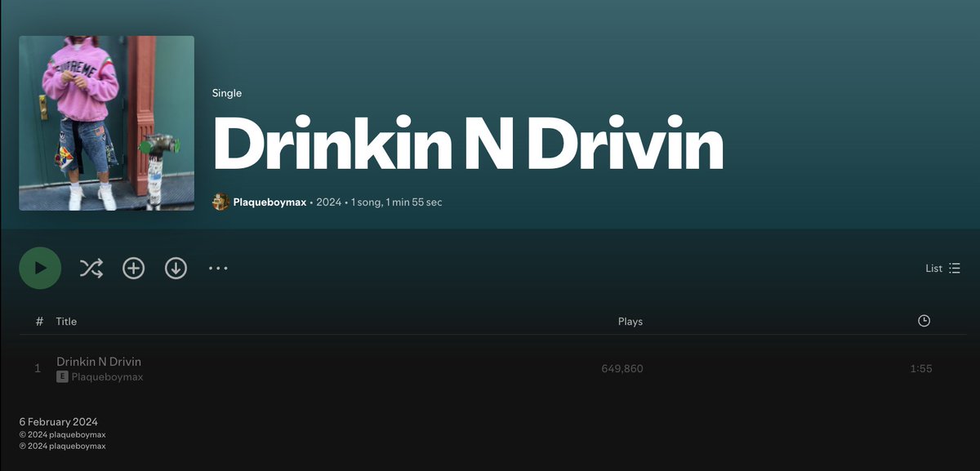
Task: Open Drinkin N Drivin album cover art
Action: point(107,123)
